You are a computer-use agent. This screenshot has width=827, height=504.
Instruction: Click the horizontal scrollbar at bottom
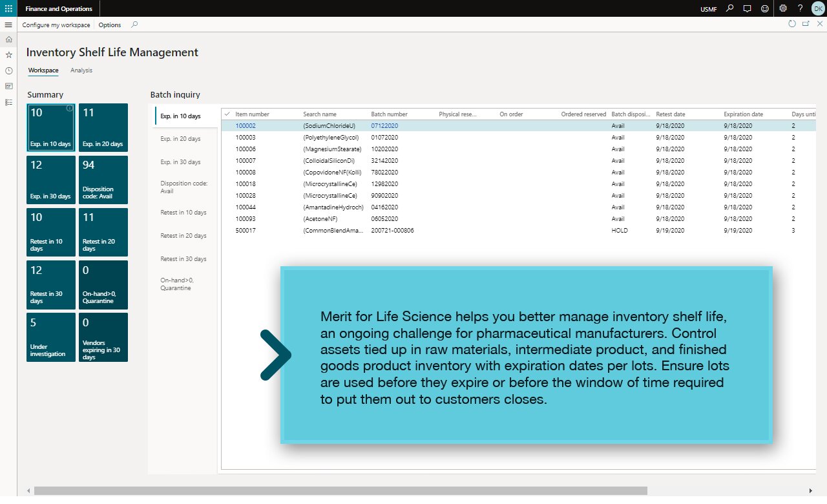(340, 491)
